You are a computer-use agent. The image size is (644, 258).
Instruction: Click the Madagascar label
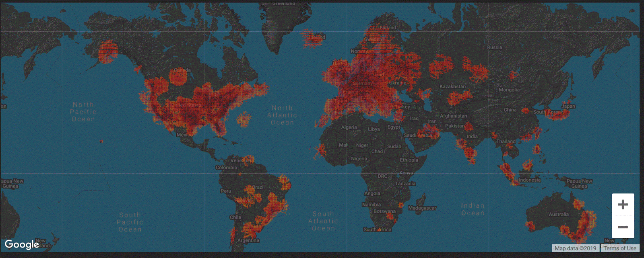422,208
